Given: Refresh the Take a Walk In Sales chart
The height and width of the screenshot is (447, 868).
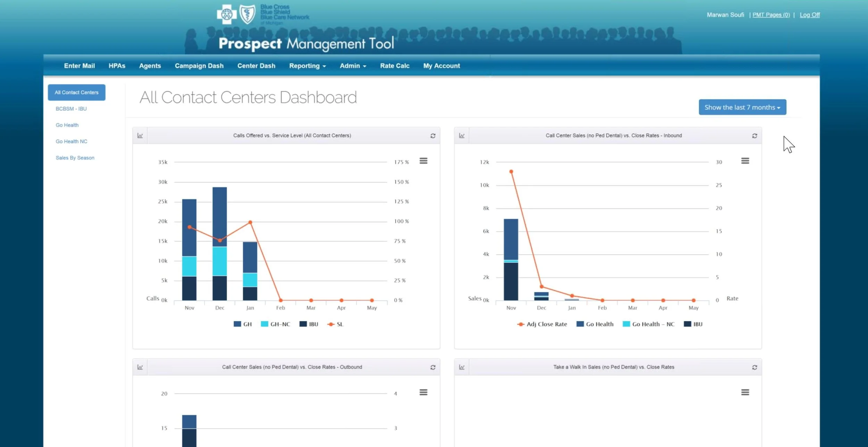Looking at the screenshot, I should 754,367.
